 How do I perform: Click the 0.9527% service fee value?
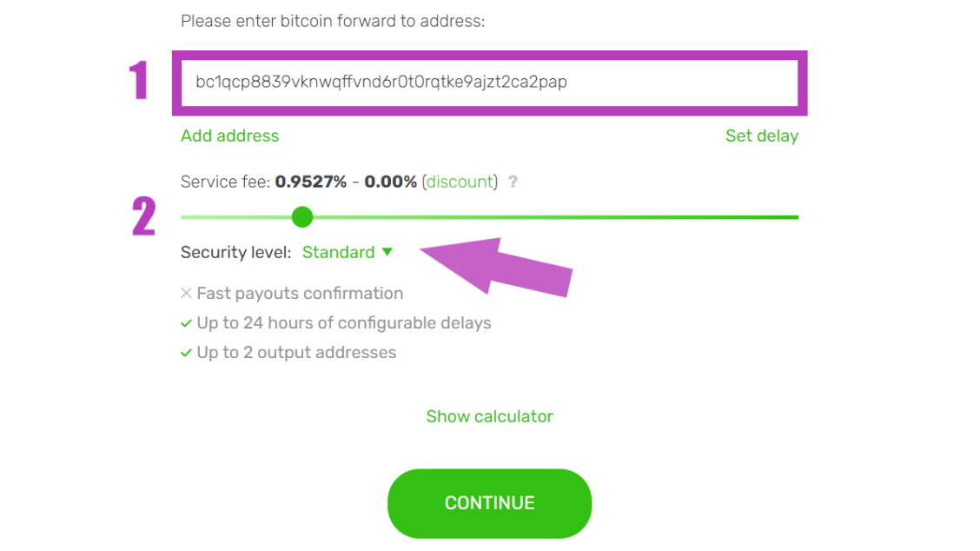[x=310, y=182]
